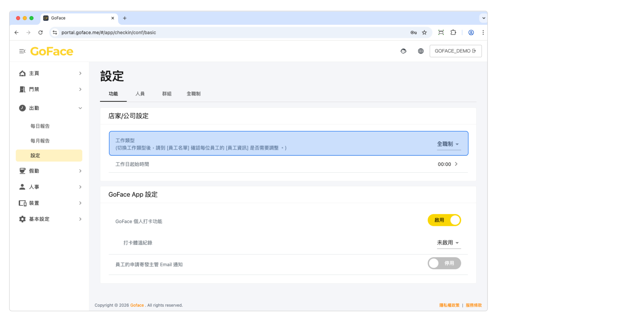This screenshot has width=644, height=322.
Task: Switch to the 人員 tab
Action: click(x=140, y=94)
